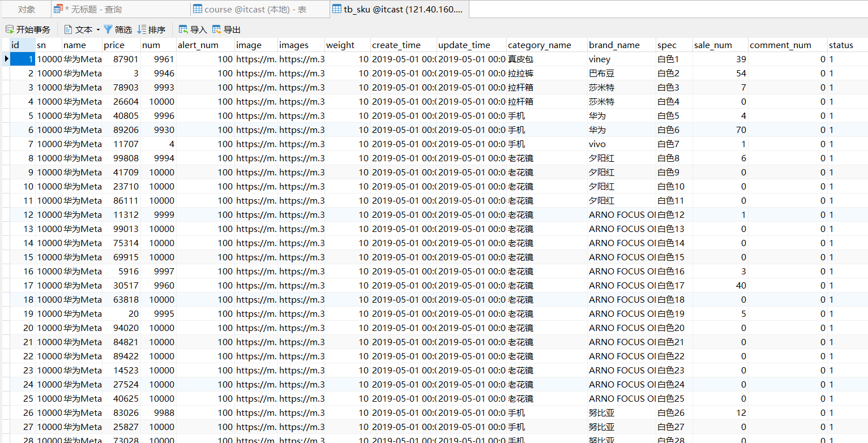The image size is (868, 443).
Task: Open the 文本 view toolbar item
Action: click(78, 29)
